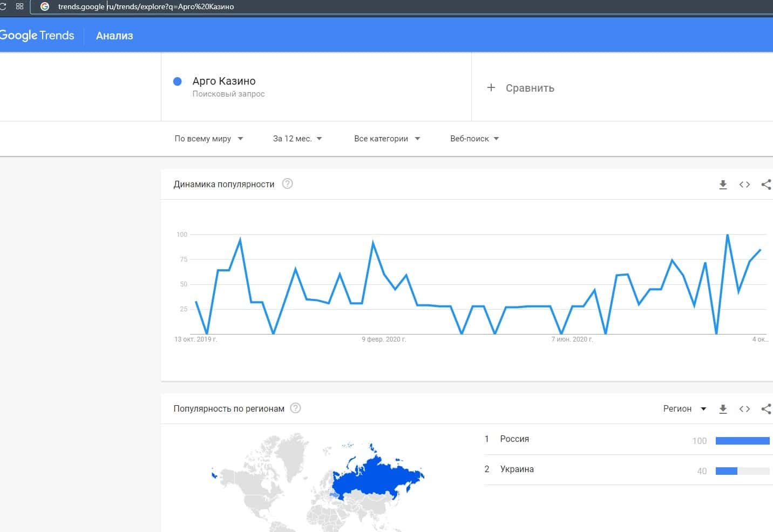
Task: Expand the По всему миру location dropdown
Action: coord(208,139)
